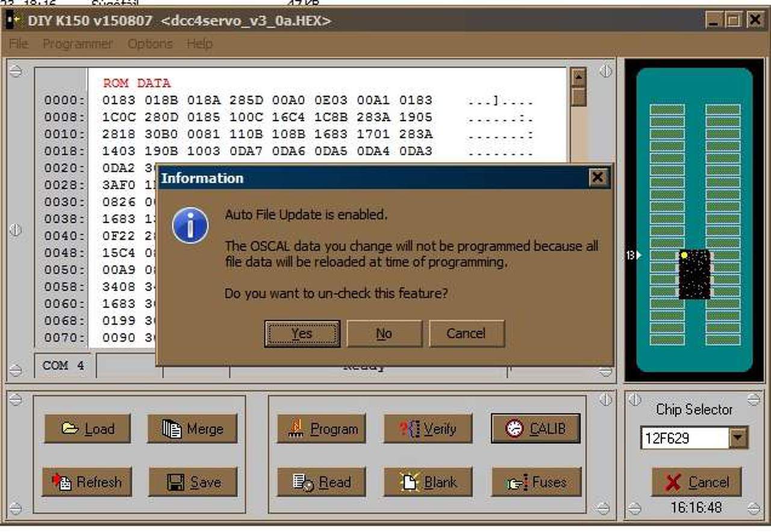Screen dimensions: 771x532
Task: Select address row 0008: in ROM data
Action: pyautogui.click(x=65, y=117)
